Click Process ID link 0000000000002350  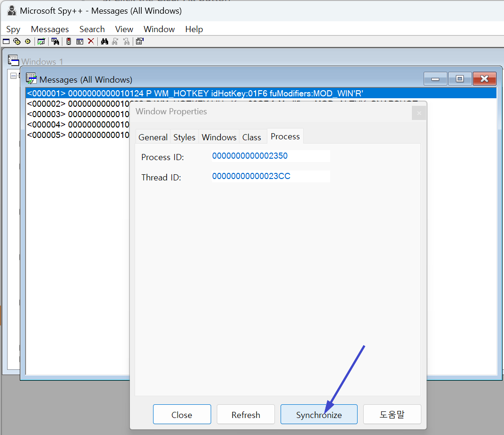(x=250, y=156)
